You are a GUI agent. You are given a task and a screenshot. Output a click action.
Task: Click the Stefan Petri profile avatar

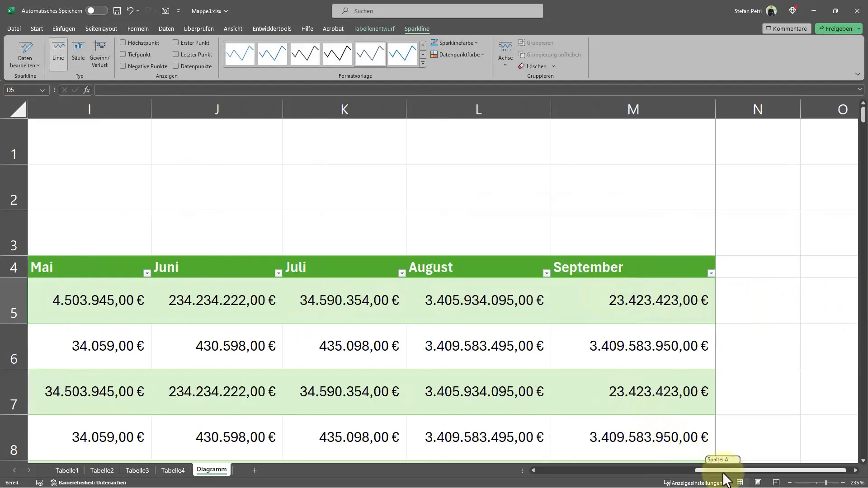click(771, 11)
